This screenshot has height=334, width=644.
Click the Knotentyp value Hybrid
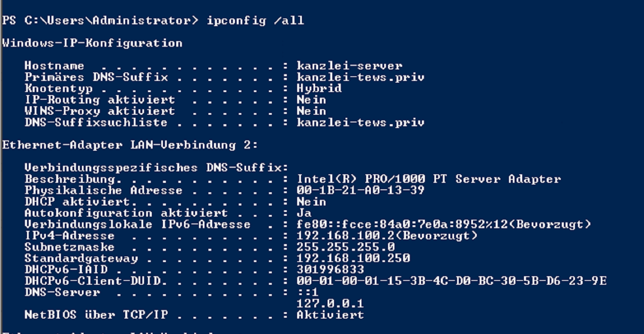click(x=319, y=89)
